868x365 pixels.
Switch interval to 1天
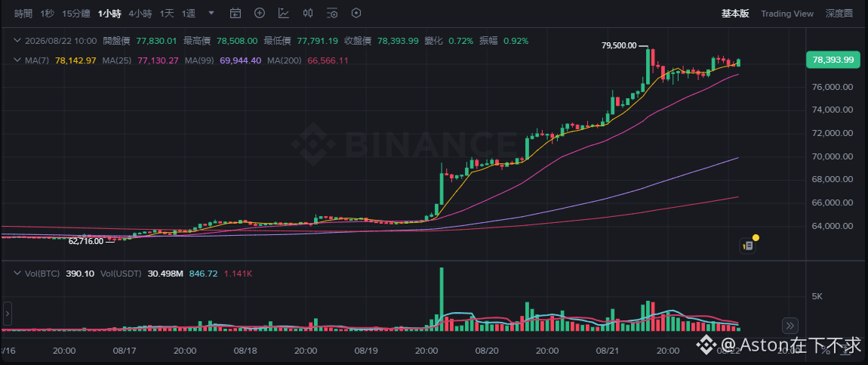coord(167,14)
